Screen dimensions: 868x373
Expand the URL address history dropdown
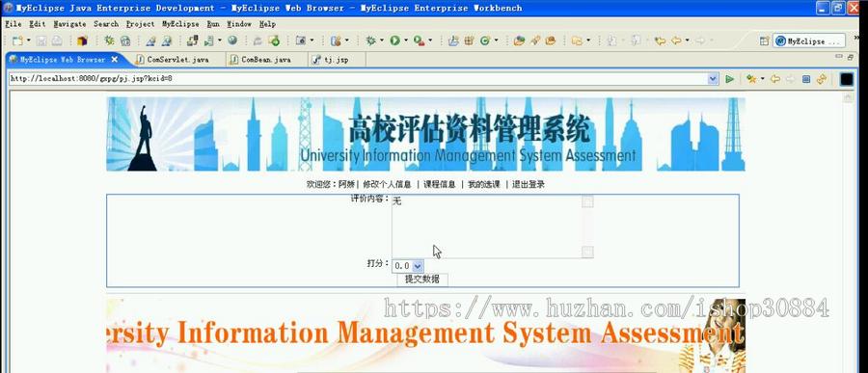tap(713, 79)
